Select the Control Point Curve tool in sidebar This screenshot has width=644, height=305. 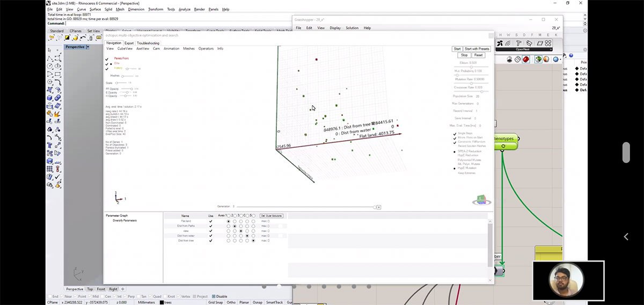[x=57, y=59]
